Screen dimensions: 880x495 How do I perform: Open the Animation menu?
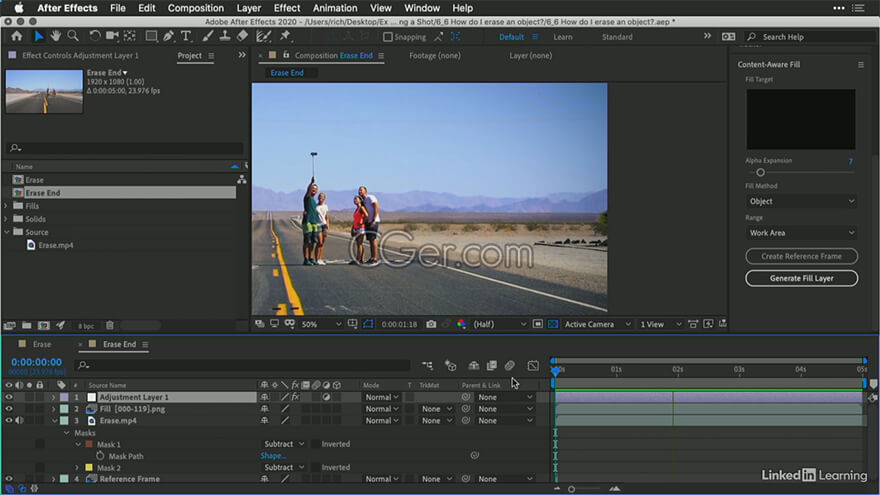(x=334, y=8)
